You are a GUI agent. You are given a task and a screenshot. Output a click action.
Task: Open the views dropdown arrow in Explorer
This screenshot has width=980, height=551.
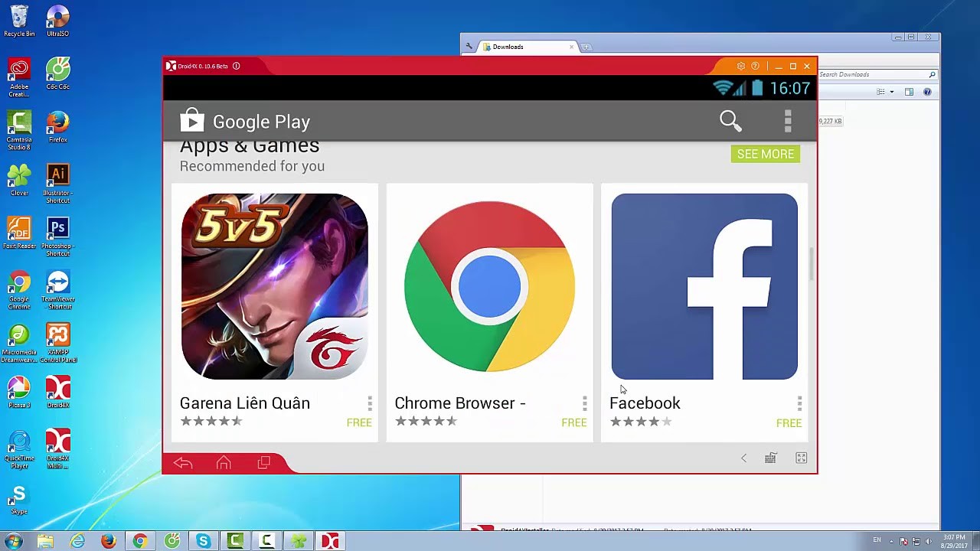(892, 92)
